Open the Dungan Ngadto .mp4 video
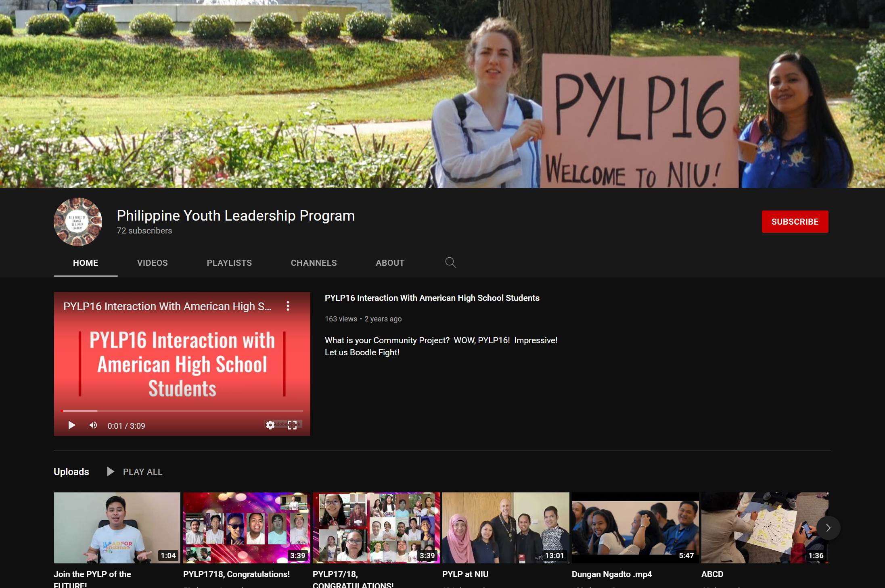Screen dimensions: 885x588 tap(611, 574)
